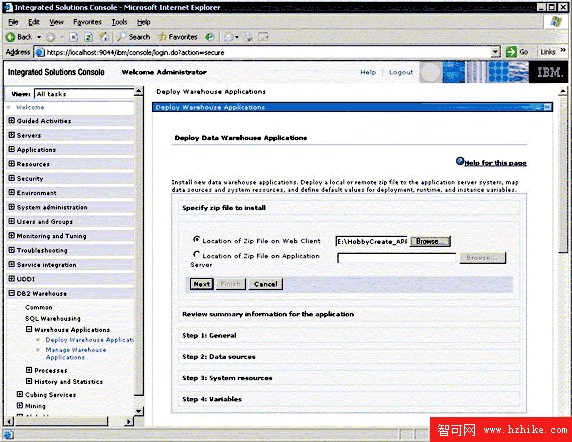Click the Home toolbar icon
This screenshot has width=572, height=442.
pyautogui.click(x=104, y=36)
